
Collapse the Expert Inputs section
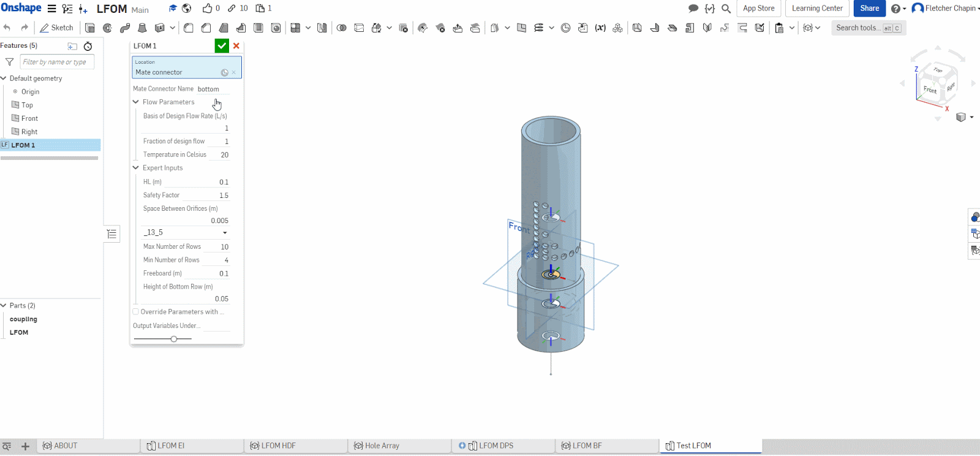click(x=136, y=167)
